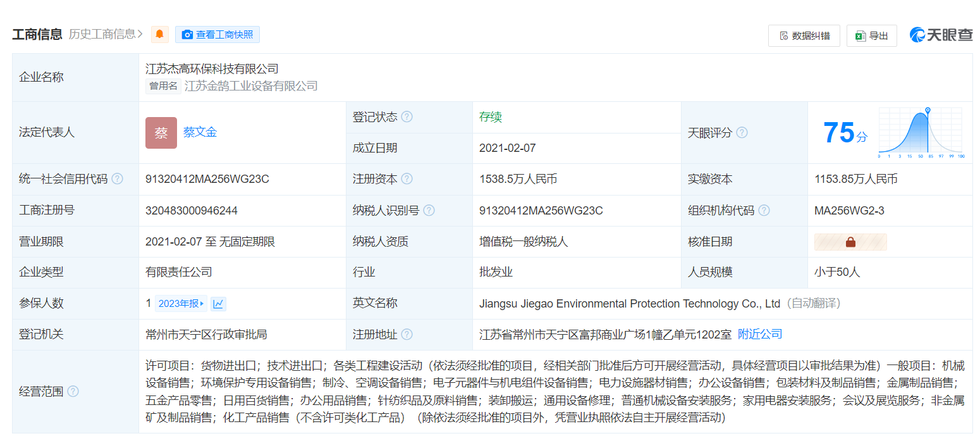Click help icon next to 组织机构代码
The image size is (980, 436).
[764, 210]
